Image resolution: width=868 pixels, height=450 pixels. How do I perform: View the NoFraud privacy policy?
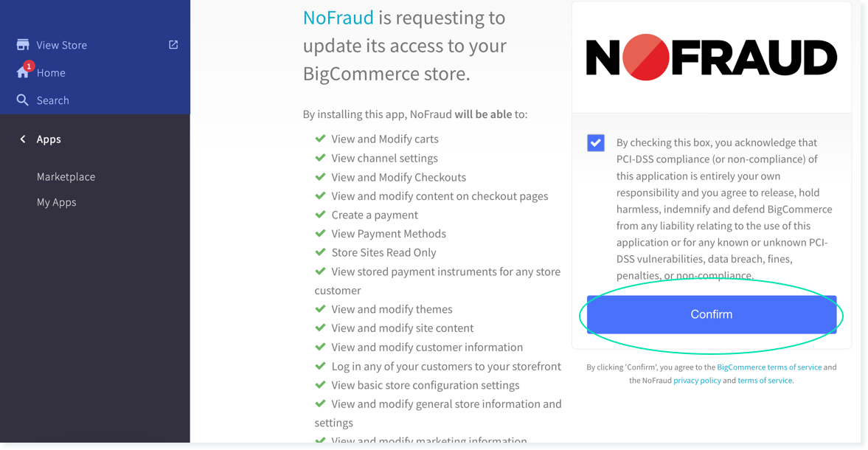[x=697, y=380]
